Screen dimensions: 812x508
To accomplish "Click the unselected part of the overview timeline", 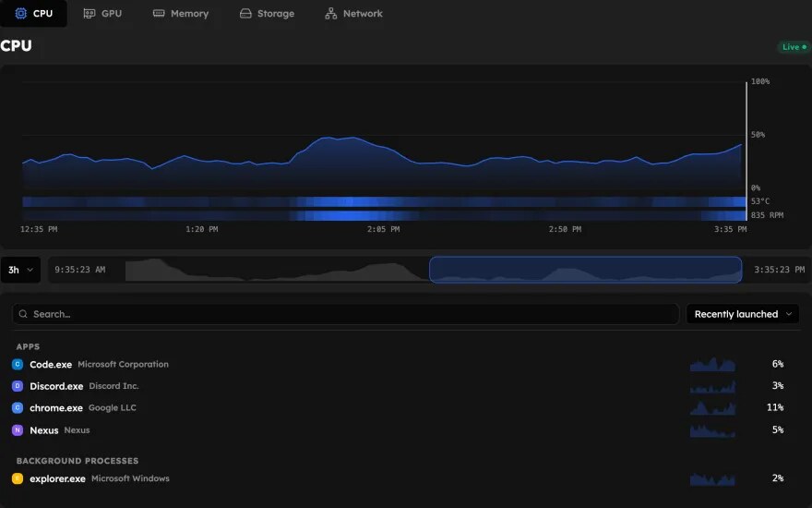I will (277, 270).
